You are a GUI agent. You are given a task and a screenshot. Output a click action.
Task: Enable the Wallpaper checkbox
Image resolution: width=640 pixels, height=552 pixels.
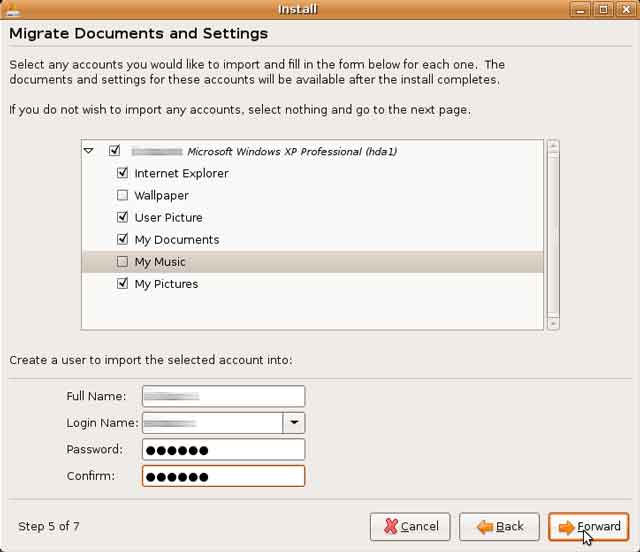123,195
